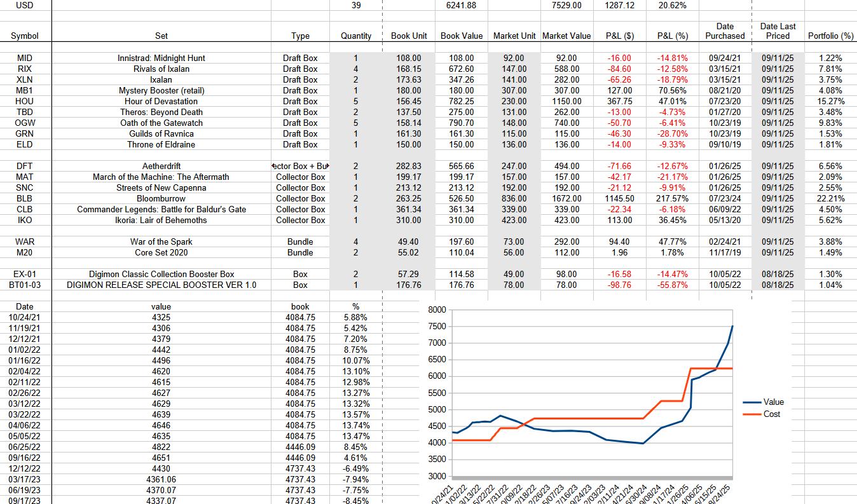
Task: Click "March of the Machine: The Aftermath"
Action: [161, 177]
